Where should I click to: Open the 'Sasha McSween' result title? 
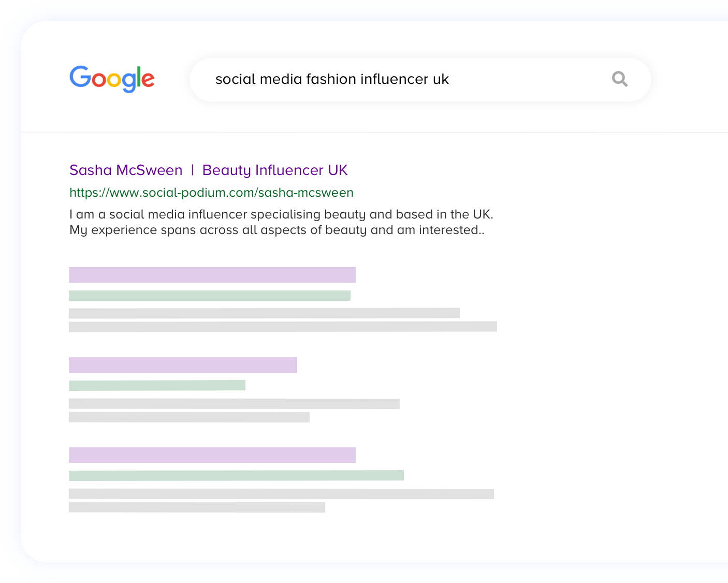coord(126,170)
